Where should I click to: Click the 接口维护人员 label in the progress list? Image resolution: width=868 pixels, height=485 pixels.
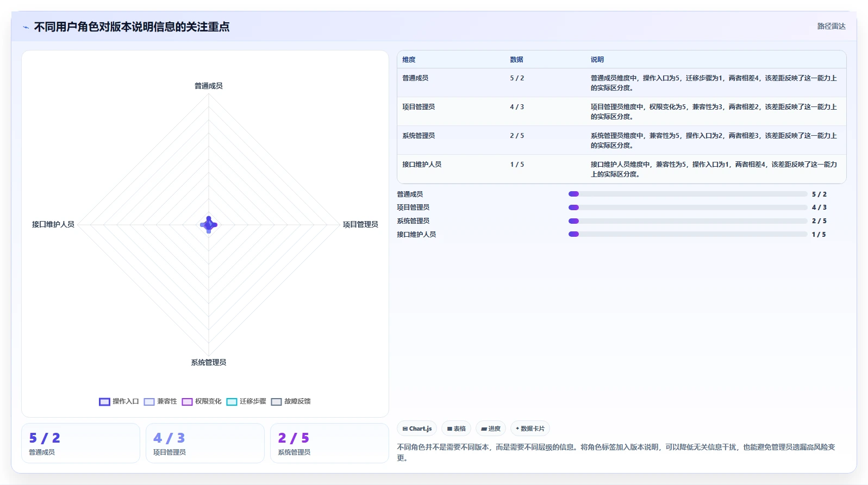click(x=416, y=235)
